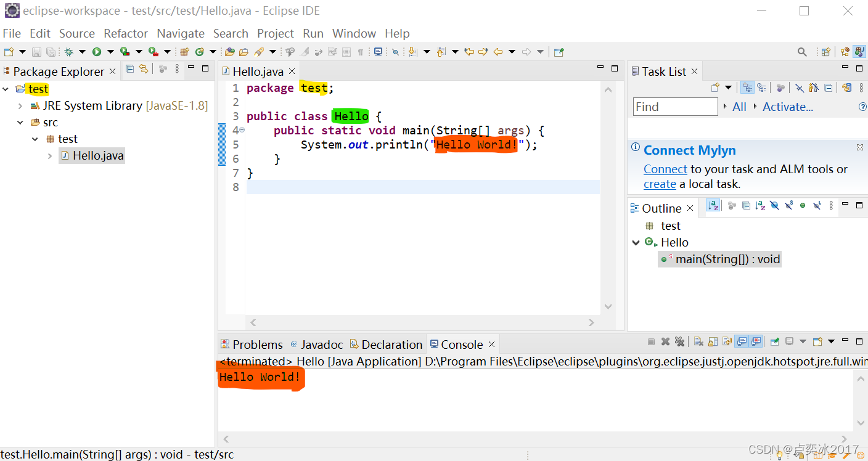The height and width of the screenshot is (461, 868).
Task: Click the Last Edit Location toolbar icon
Action: pos(469,52)
